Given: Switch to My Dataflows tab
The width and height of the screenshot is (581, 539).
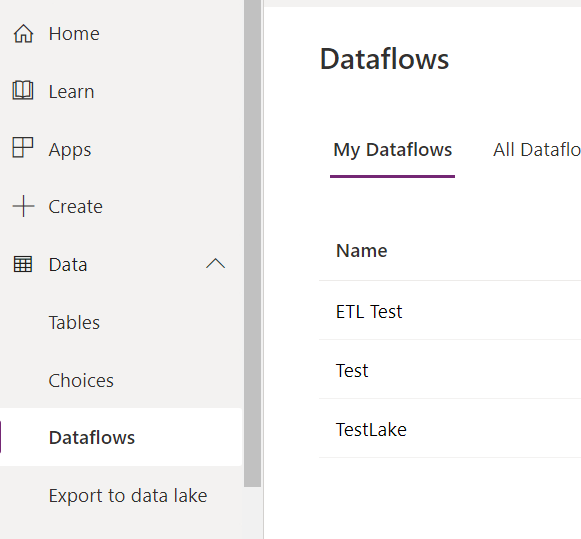Looking at the screenshot, I should click(392, 150).
